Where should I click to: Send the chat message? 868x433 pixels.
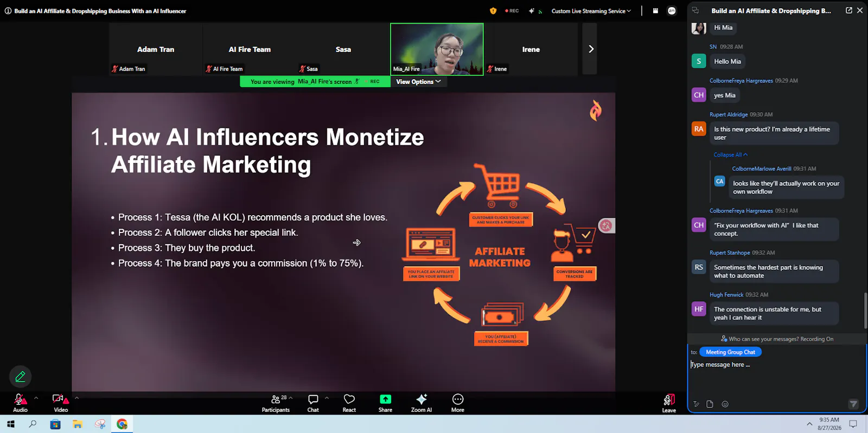coord(853,404)
